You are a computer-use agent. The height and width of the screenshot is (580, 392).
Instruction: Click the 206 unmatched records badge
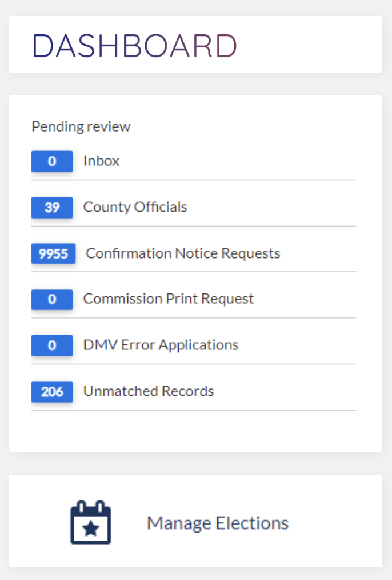(x=52, y=391)
